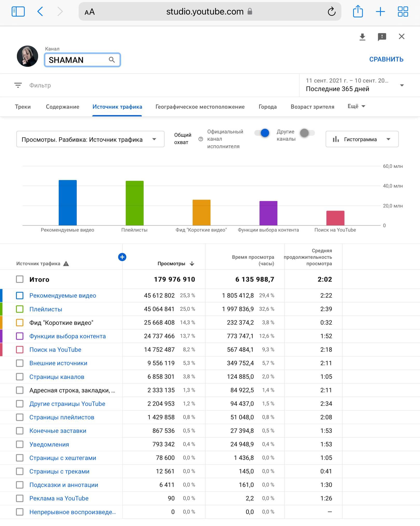This screenshot has width=420, height=526.
Task: Click the red Поиск на YouTube bar
Action: (x=335, y=218)
